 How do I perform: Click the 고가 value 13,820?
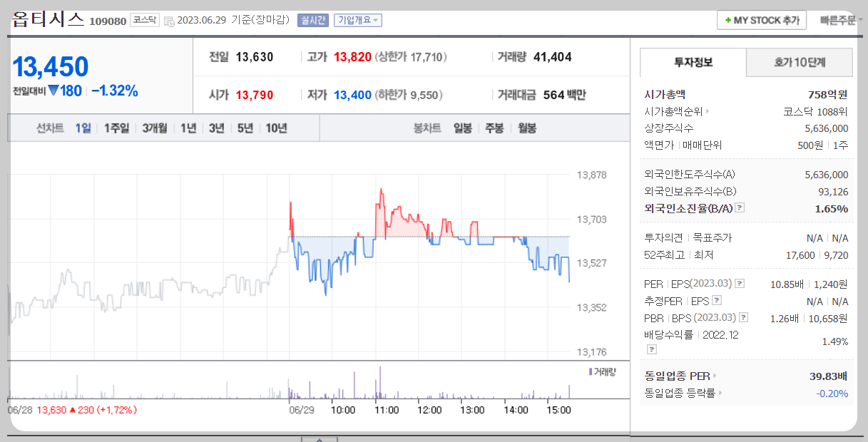[x=353, y=57]
